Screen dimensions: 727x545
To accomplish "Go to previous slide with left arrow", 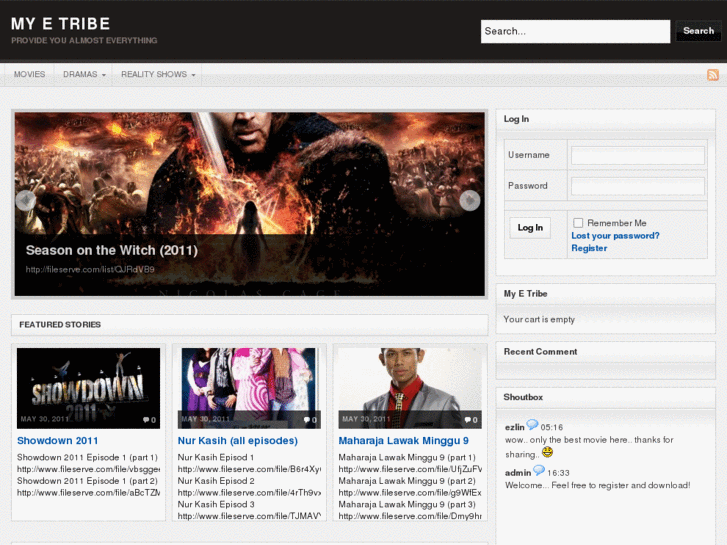I will 26,200.
